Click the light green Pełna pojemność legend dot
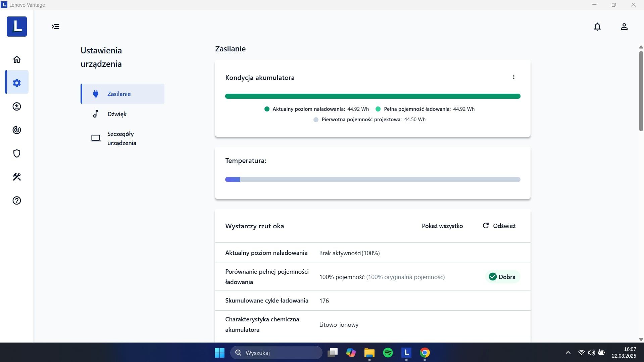Viewport: 644px width, 362px height. 378,109
